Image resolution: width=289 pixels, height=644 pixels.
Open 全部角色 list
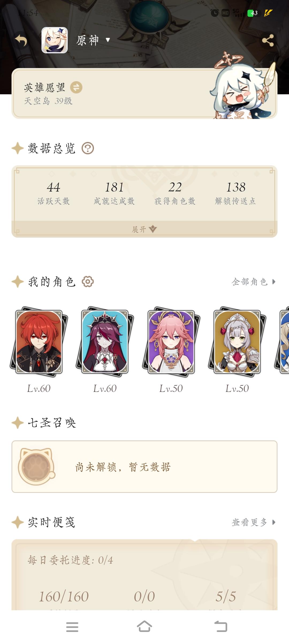(x=254, y=282)
